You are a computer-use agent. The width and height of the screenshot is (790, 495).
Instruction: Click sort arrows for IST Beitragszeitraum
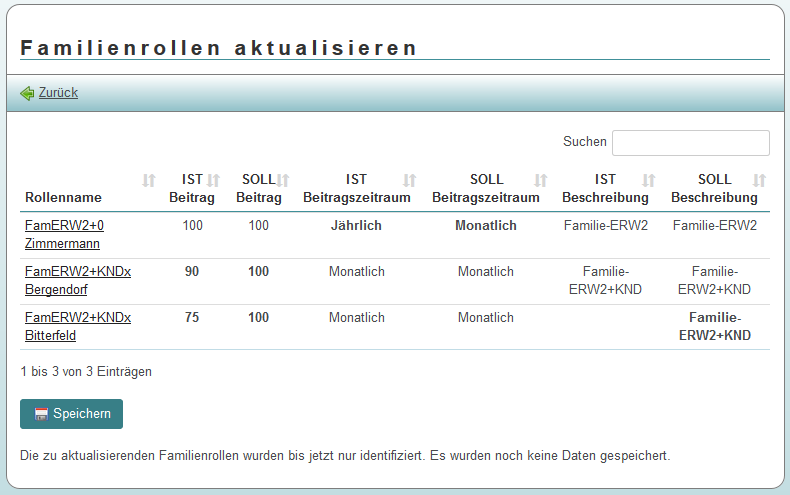click(409, 180)
